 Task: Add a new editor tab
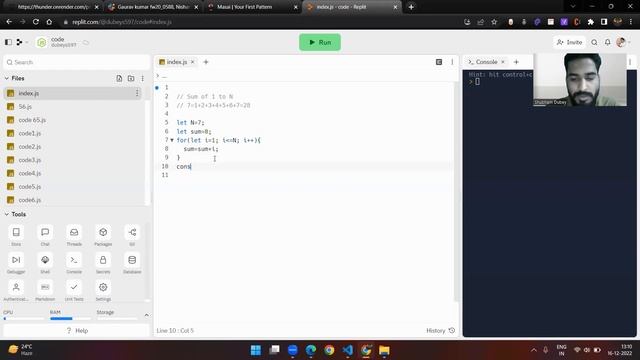tap(206, 62)
